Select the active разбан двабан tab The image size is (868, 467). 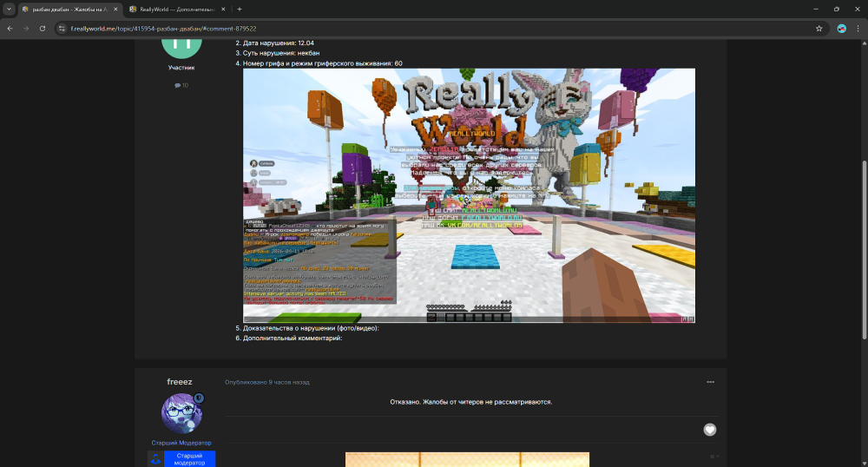click(x=68, y=9)
